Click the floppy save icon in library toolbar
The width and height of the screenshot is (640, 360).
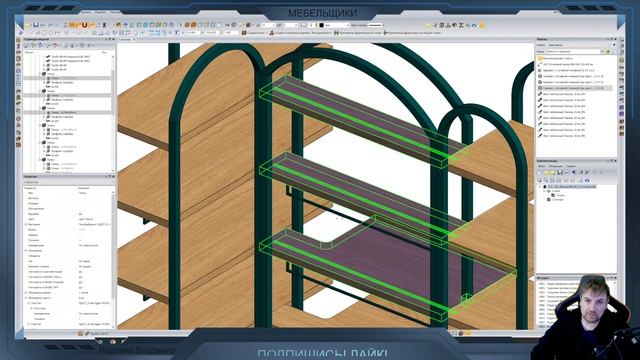click(x=560, y=173)
